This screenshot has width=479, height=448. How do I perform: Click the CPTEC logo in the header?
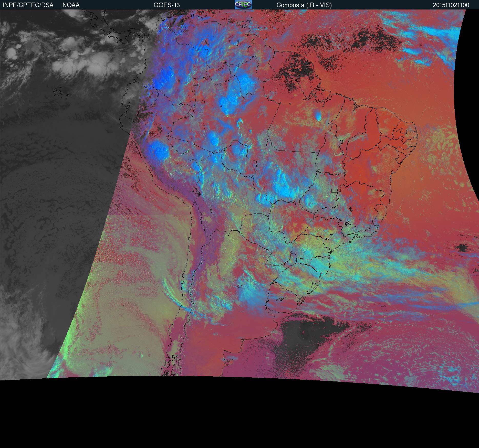243,5
